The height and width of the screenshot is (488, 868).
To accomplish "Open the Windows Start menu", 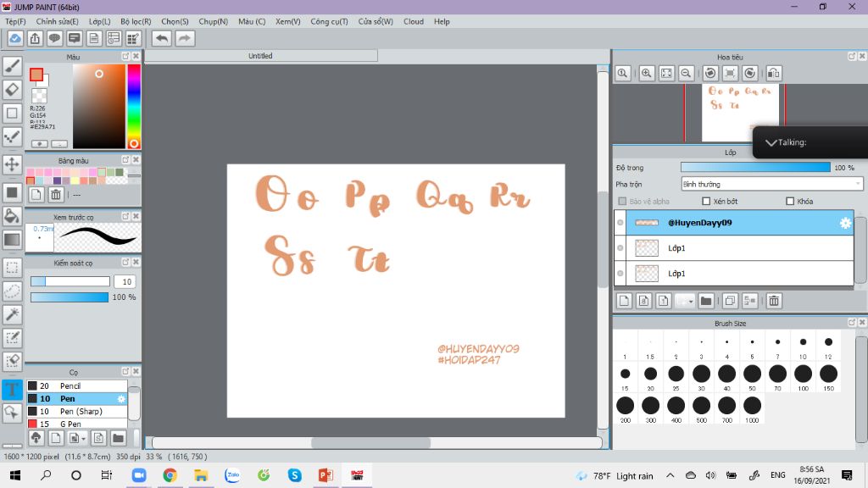I will (x=15, y=475).
